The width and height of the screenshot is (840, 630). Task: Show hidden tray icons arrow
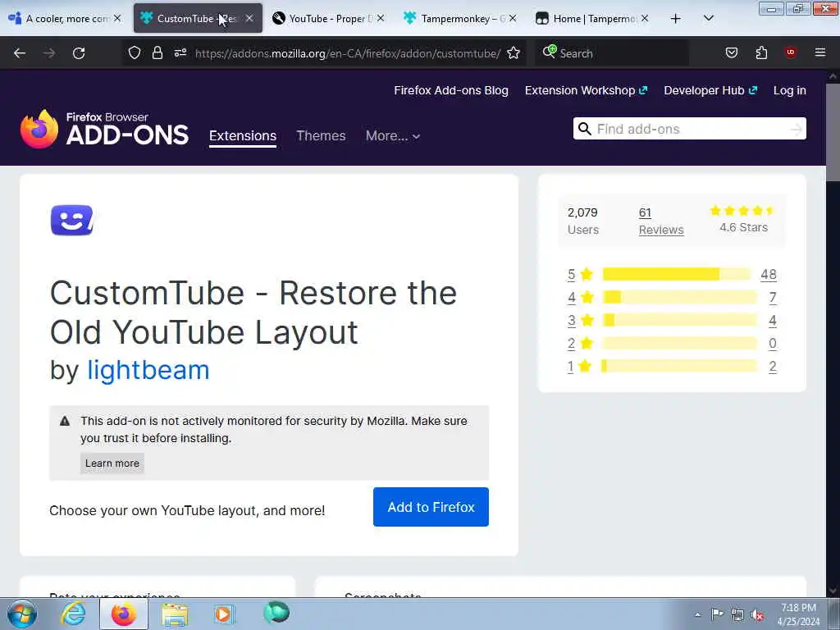[x=697, y=614]
